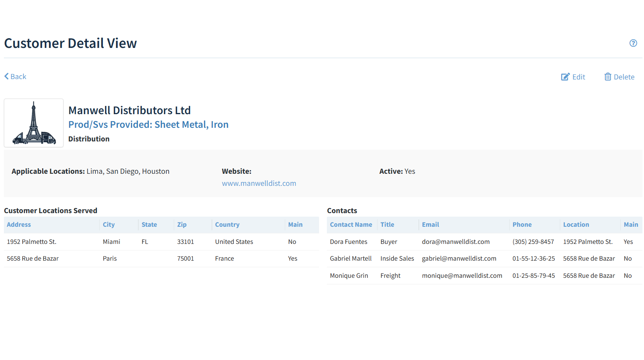Click the Delete trash can icon

pos(607,77)
